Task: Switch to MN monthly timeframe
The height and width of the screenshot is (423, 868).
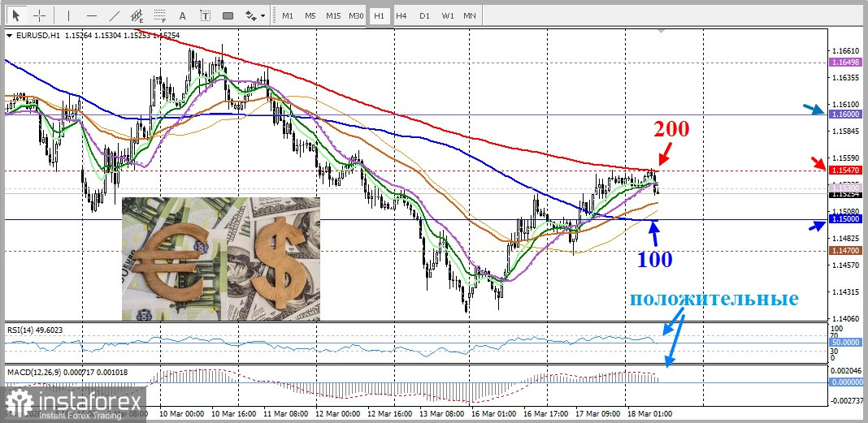Action: click(470, 15)
